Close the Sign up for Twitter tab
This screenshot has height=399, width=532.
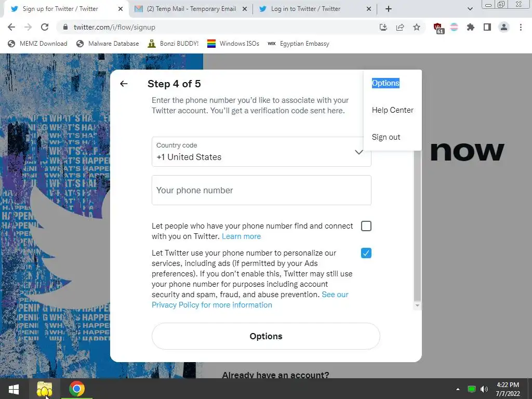(x=121, y=9)
